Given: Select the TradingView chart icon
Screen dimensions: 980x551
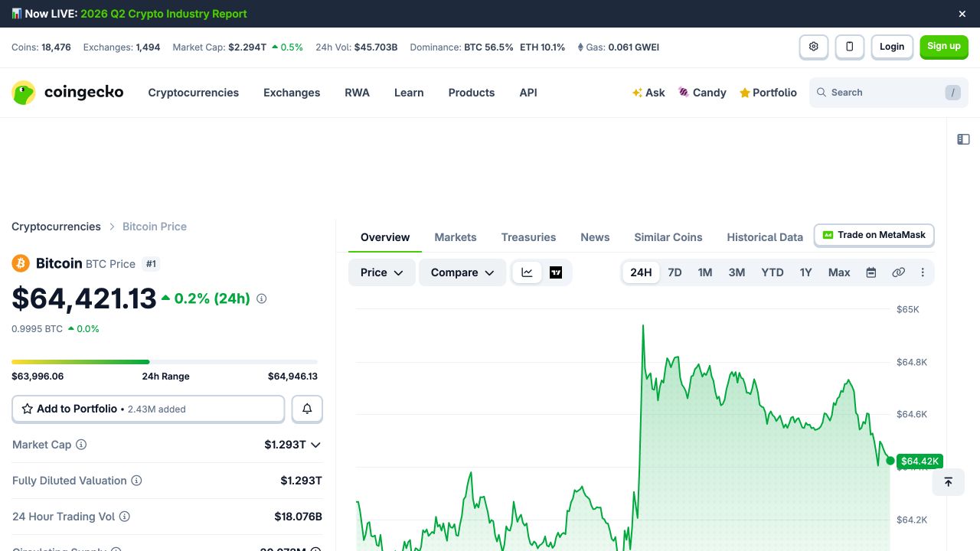Looking at the screenshot, I should pos(556,272).
